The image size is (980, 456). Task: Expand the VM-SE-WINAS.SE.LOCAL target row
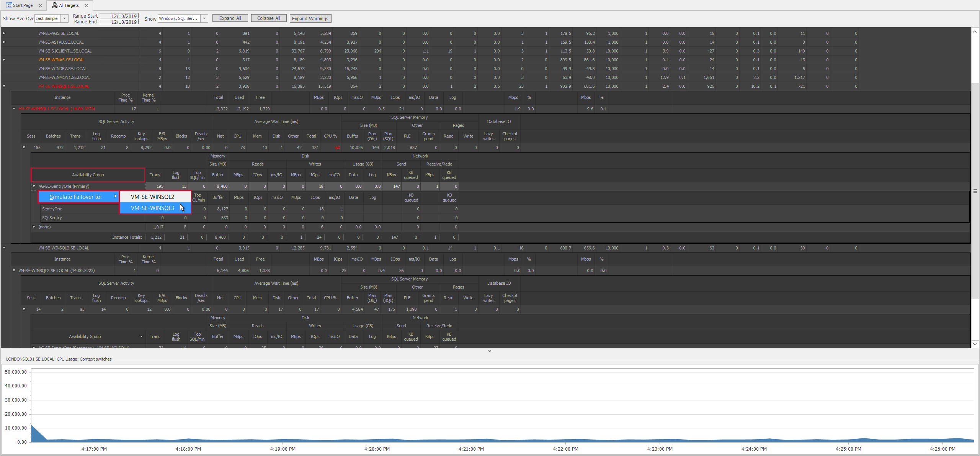(x=3, y=60)
